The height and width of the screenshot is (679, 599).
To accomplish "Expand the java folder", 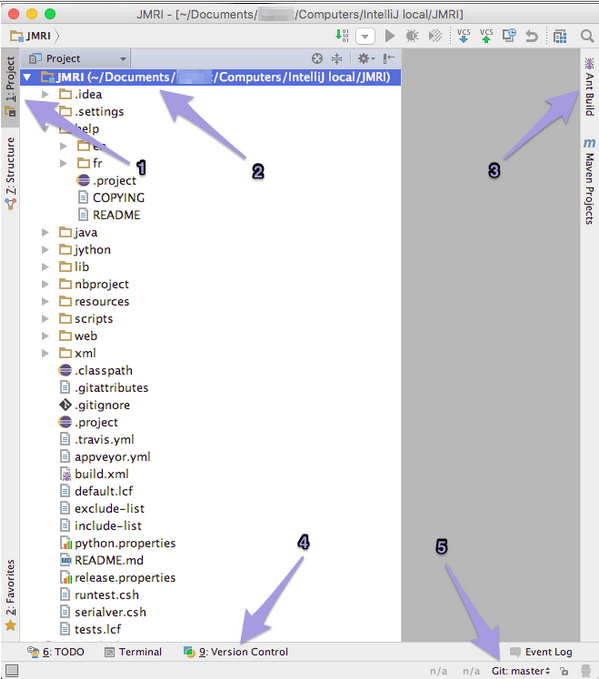I will point(45,233).
